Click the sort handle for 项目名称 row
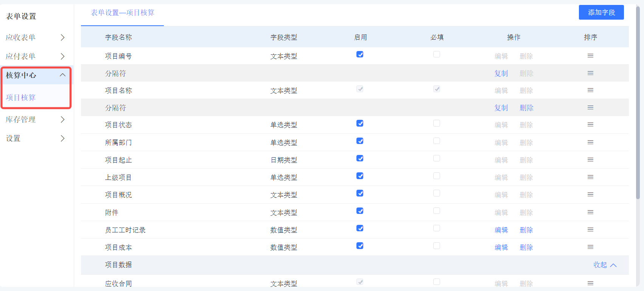The image size is (644, 291). 590,90
